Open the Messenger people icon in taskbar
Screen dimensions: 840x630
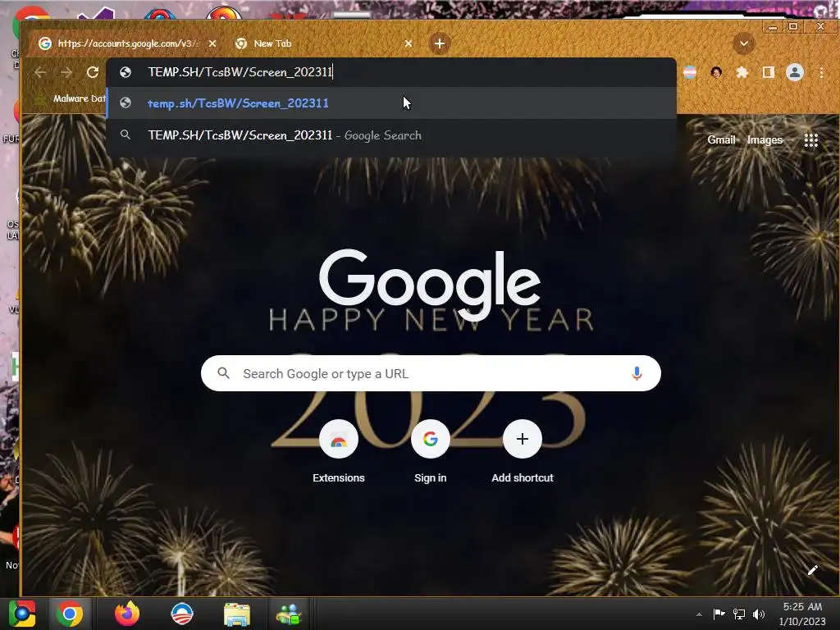tap(290, 614)
